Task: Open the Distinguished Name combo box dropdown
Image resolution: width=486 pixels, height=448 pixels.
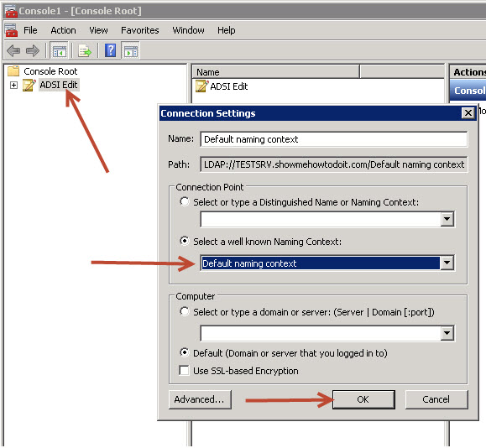Action: [447, 219]
